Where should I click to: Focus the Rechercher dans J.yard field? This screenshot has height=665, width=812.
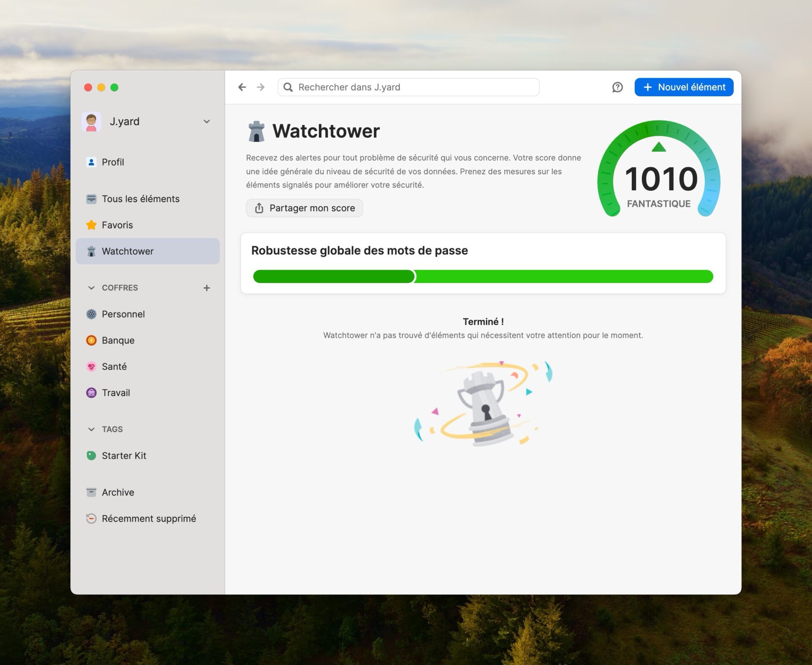(408, 87)
